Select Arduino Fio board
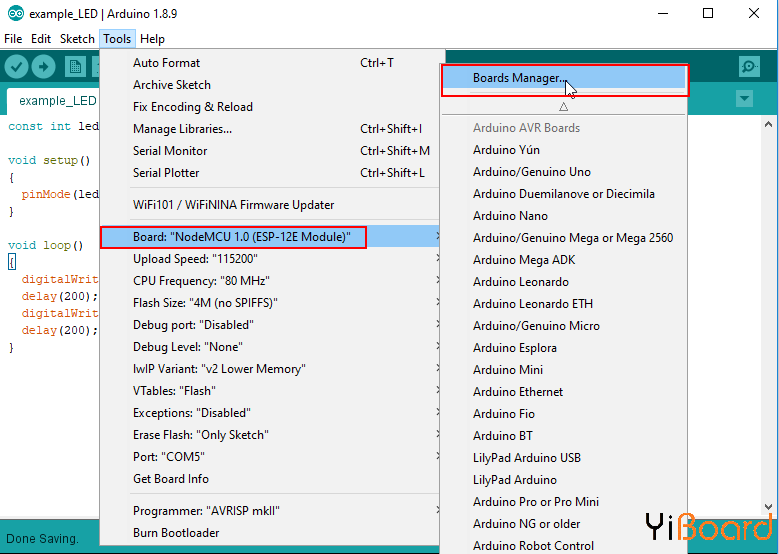Image resolution: width=779 pixels, height=554 pixels. [564, 414]
